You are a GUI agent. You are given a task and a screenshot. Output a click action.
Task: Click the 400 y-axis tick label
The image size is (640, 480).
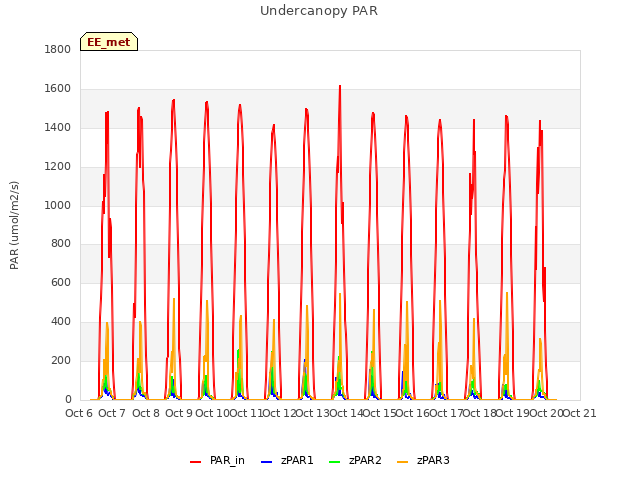(x=61, y=322)
